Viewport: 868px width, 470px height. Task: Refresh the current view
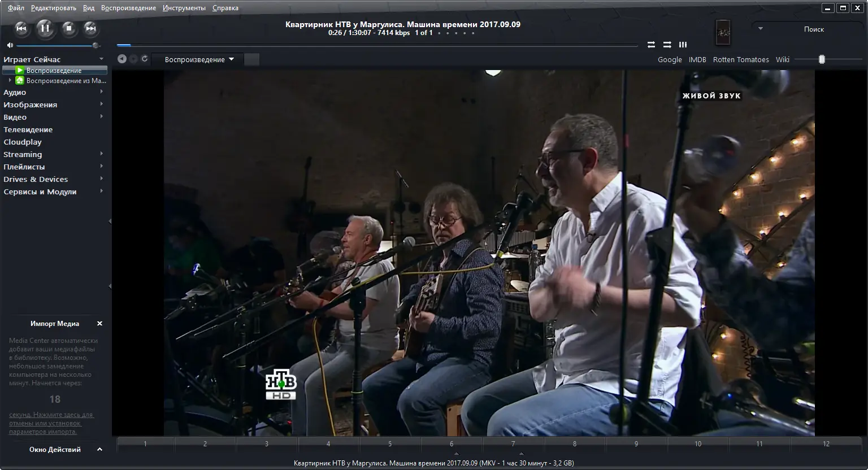click(x=145, y=59)
